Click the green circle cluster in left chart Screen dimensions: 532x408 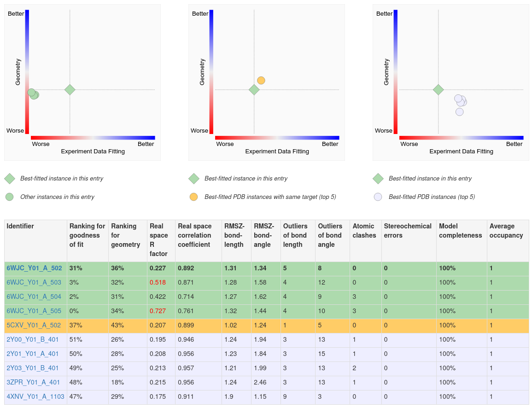pos(33,94)
